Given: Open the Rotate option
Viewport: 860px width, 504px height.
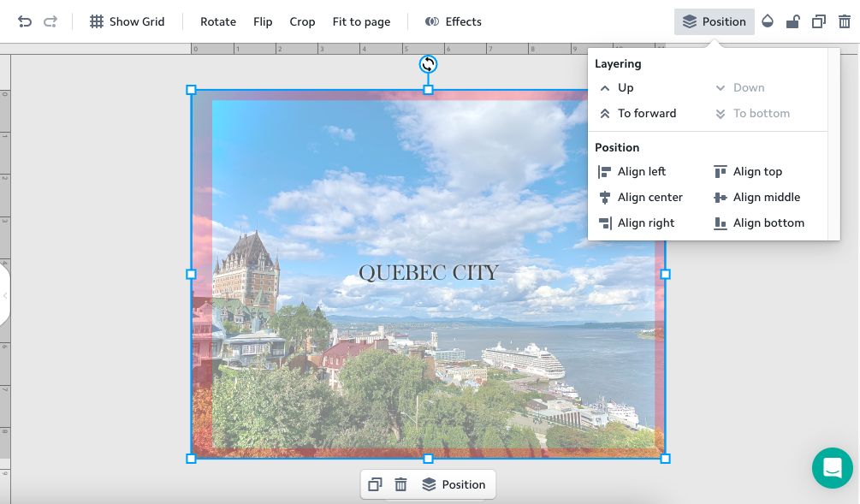Looking at the screenshot, I should [x=218, y=21].
